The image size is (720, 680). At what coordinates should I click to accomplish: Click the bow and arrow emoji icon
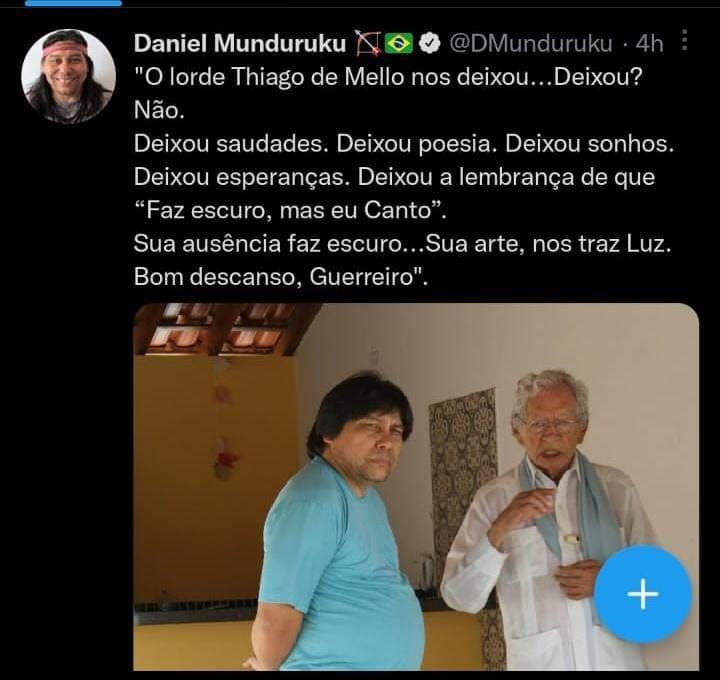(368, 43)
